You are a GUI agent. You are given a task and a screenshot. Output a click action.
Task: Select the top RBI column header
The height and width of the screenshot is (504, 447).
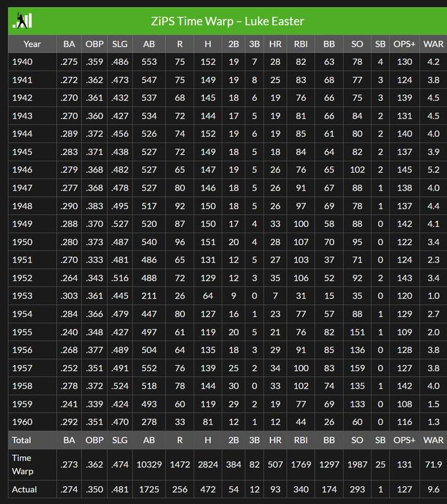tap(301, 44)
